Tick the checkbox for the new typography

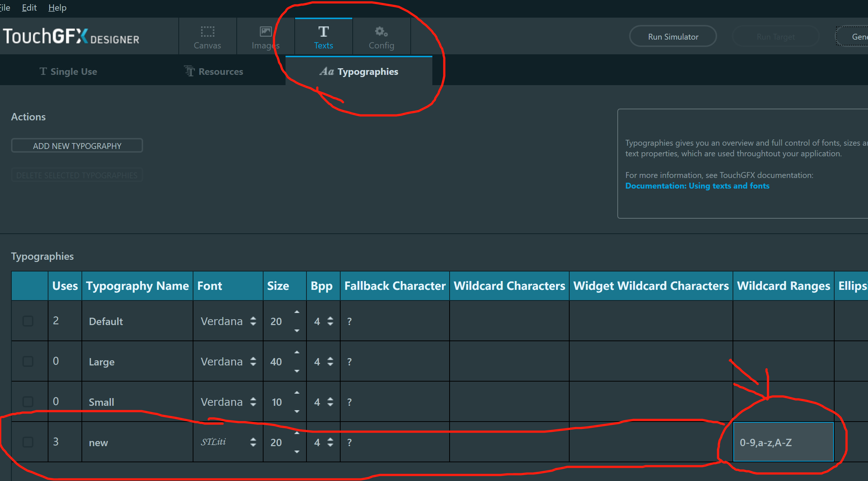coord(28,442)
